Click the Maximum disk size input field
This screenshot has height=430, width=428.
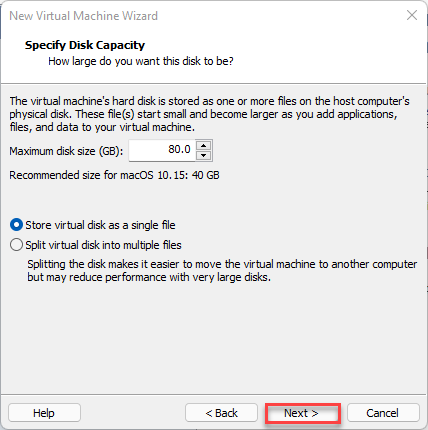tap(162, 150)
